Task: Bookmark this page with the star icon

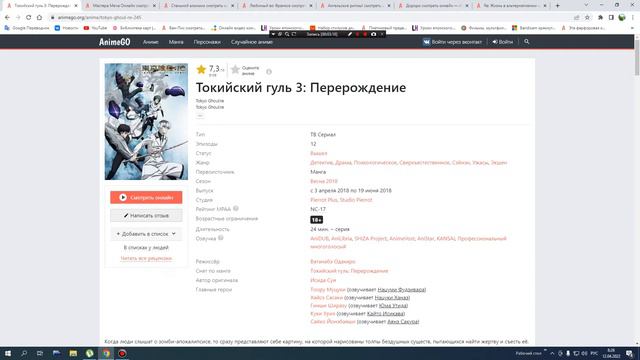Action: click(587, 18)
